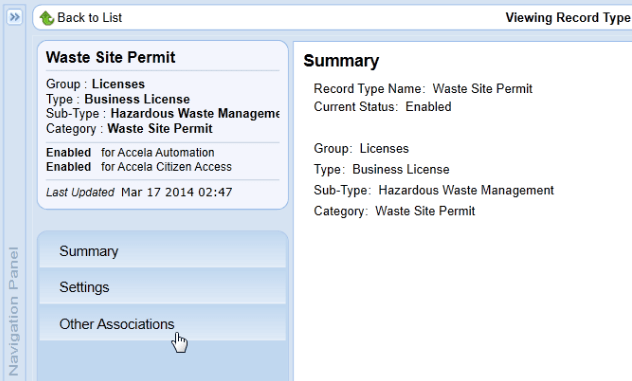Open the Summary menu item
The width and height of the screenshot is (632, 381).
(x=162, y=251)
